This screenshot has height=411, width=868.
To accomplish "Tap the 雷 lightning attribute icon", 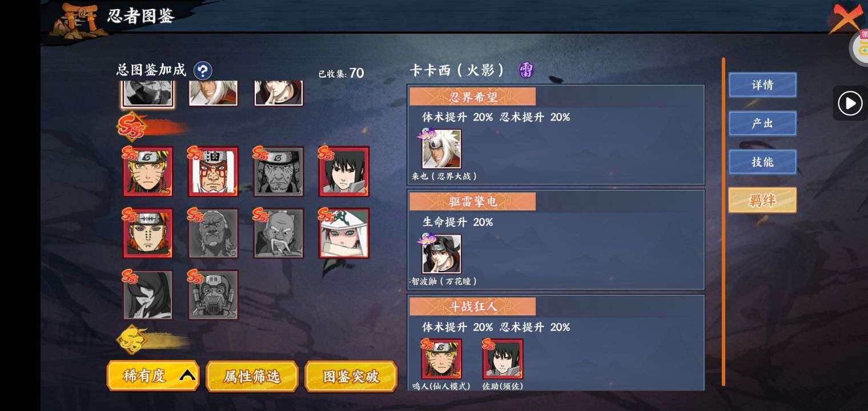I will click(x=526, y=70).
